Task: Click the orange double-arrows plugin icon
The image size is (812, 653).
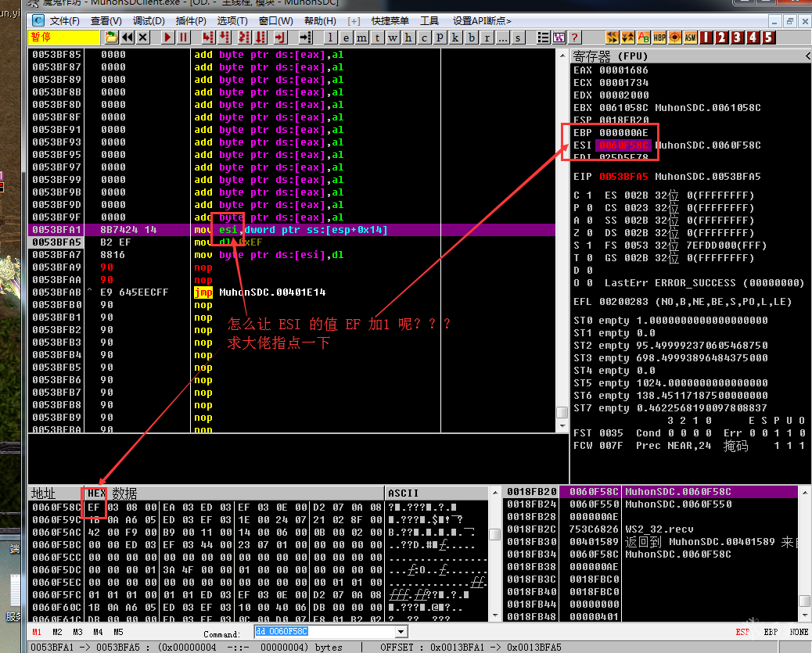Action: coord(612,38)
